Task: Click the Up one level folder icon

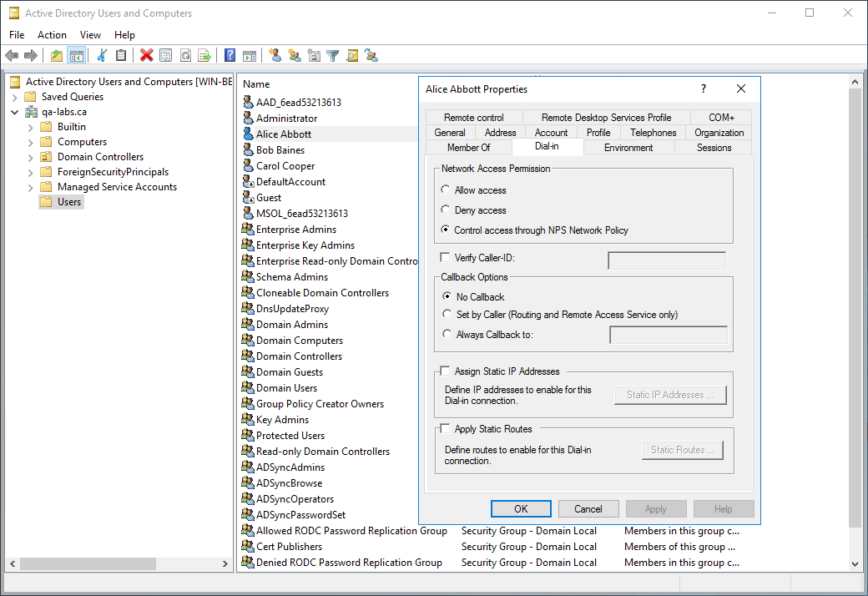Action: click(x=57, y=56)
